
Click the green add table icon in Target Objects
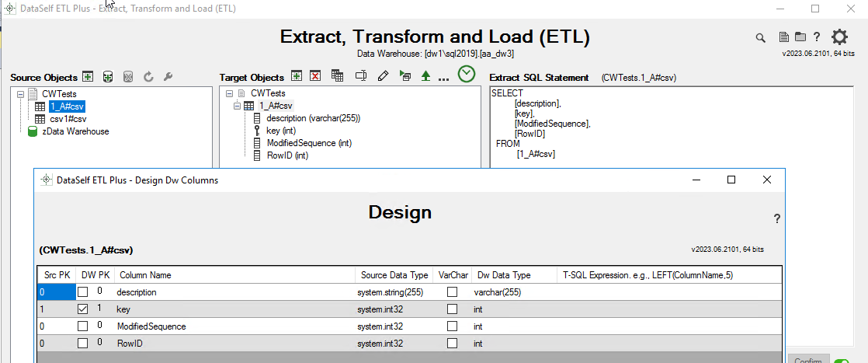click(x=297, y=76)
